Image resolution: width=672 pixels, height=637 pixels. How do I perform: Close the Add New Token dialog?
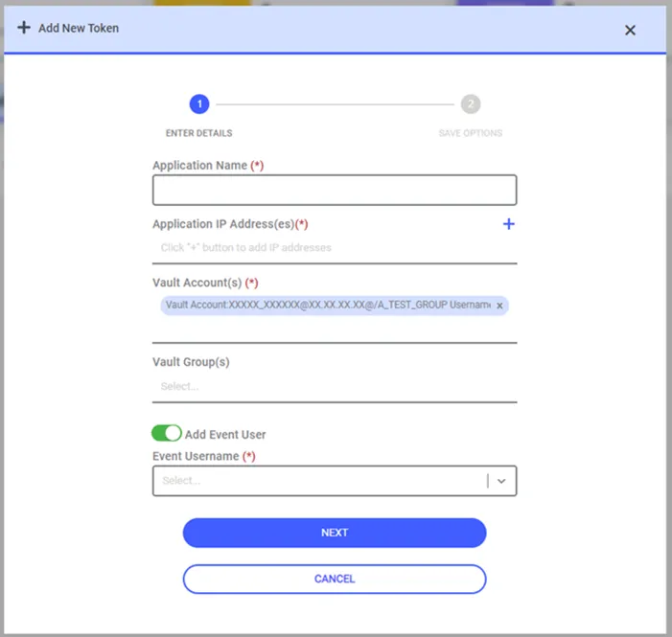[x=630, y=30]
